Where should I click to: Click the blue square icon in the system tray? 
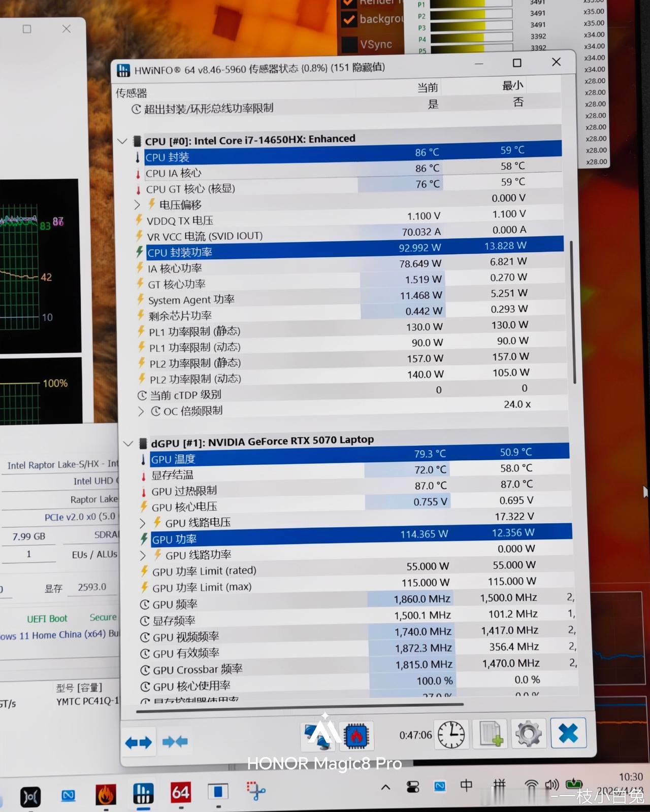[440, 787]
